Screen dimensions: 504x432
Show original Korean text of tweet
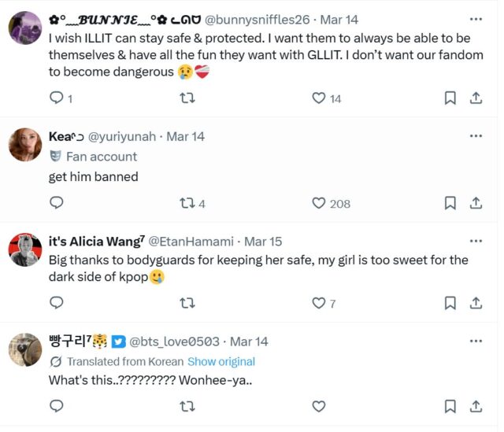pos(221,362)
